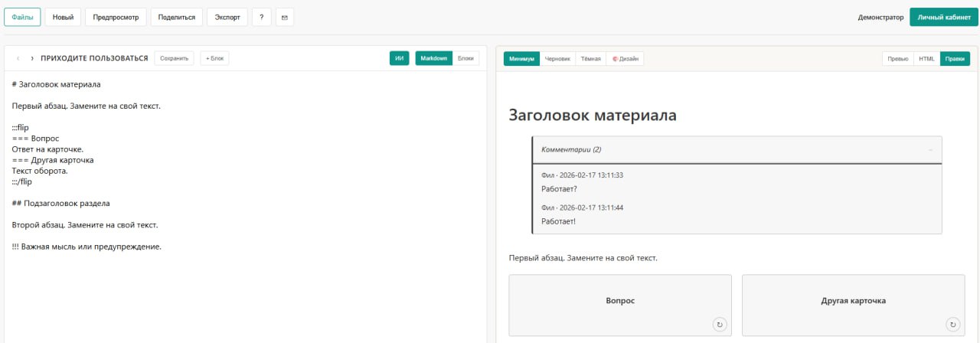The image size is (980, 343).
Task: Click the comment text 'Работает!'
Action: pos(558,221)
